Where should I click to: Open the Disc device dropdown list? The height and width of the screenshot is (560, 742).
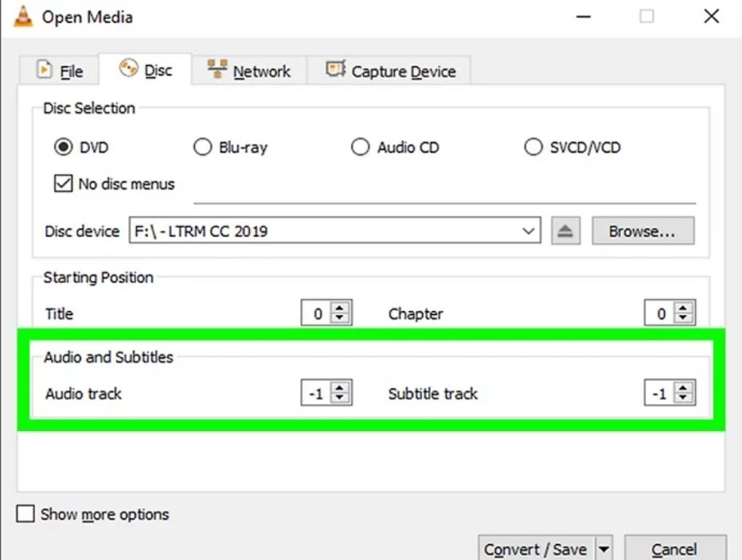pyautogui.click(x=527, y=231)
